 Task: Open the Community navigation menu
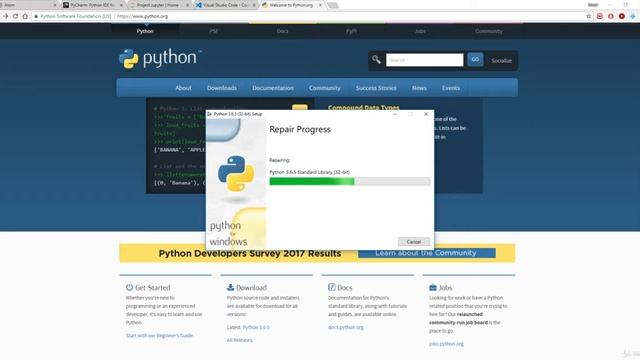pos(324,88)
